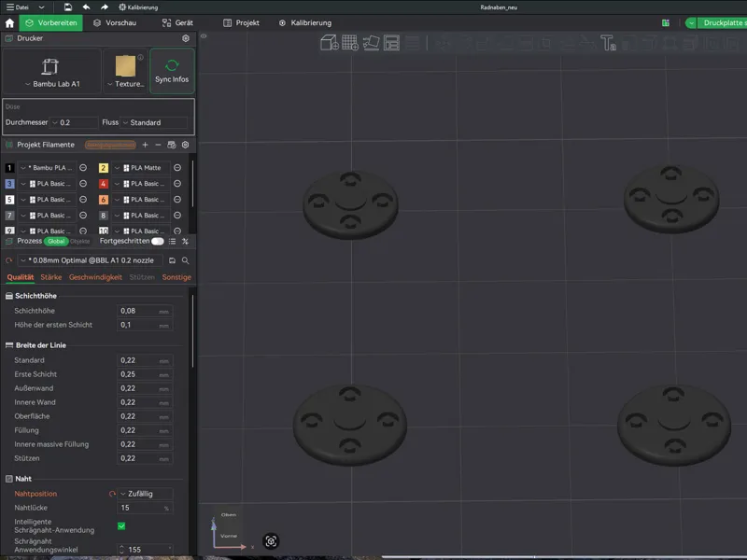Switch process scope to Objekte
Viewport: 747px width, 560px height.
[80, 242]
